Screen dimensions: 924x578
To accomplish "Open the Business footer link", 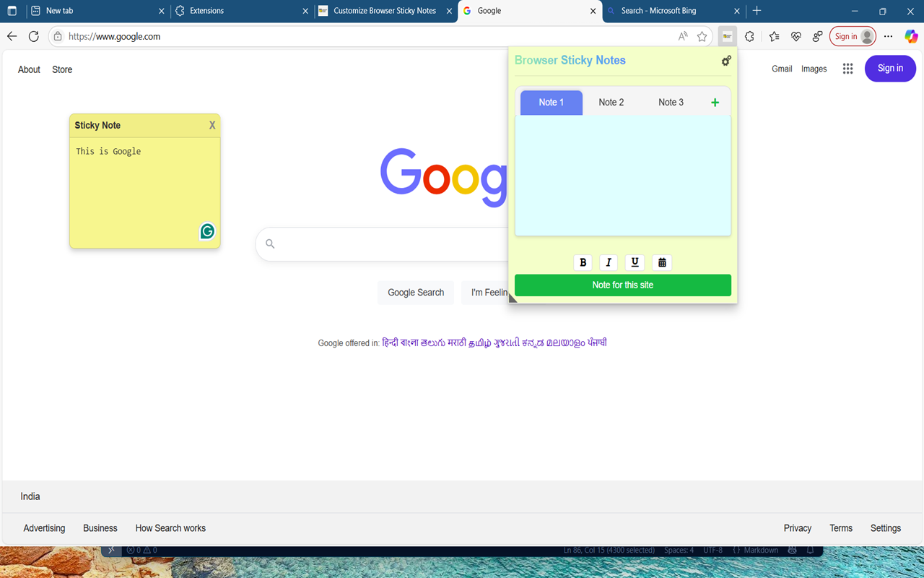I will tap(100, 528).
